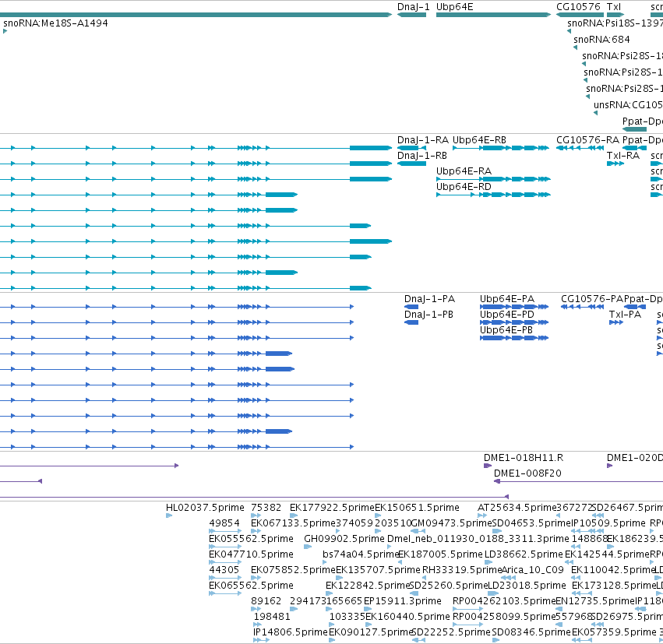Viewport: 663px width, 644px height.
Task: Open the Ubp64E-PA protein label
Action: 507,299
